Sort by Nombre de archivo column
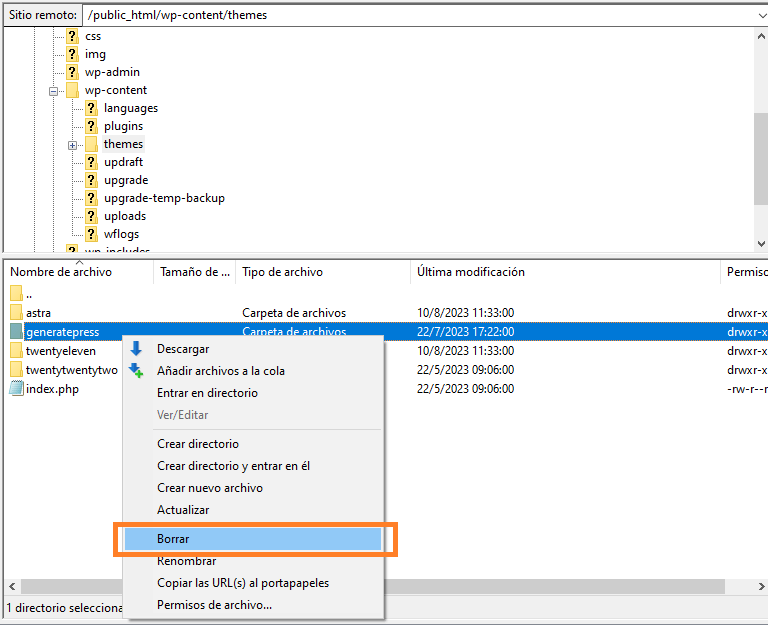 point(61,272)
